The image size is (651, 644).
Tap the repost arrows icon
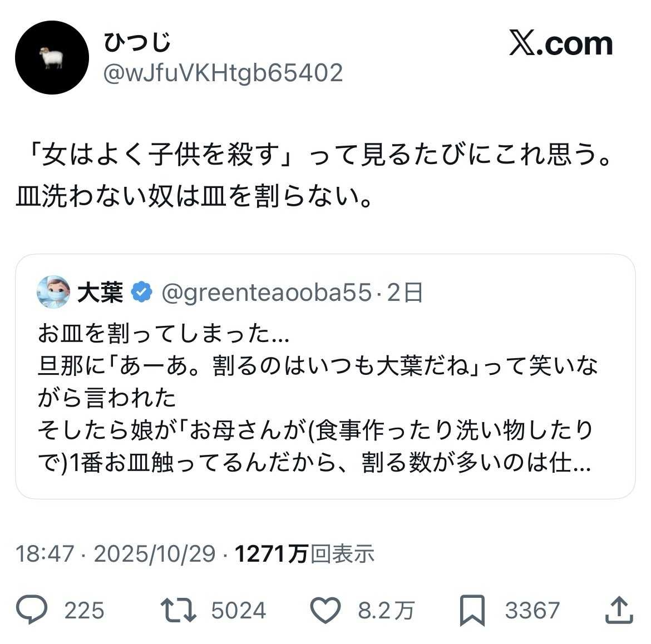click(178, 610)
